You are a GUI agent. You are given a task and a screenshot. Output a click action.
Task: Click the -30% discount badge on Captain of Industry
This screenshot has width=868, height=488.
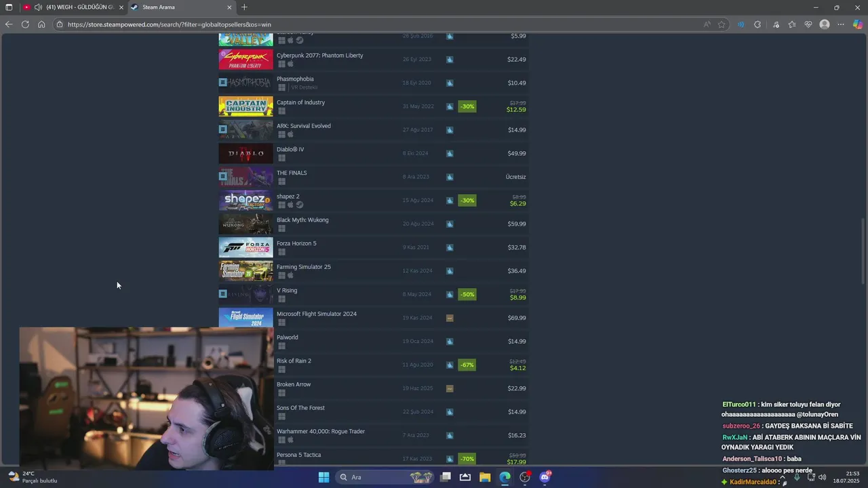[467, 106]
